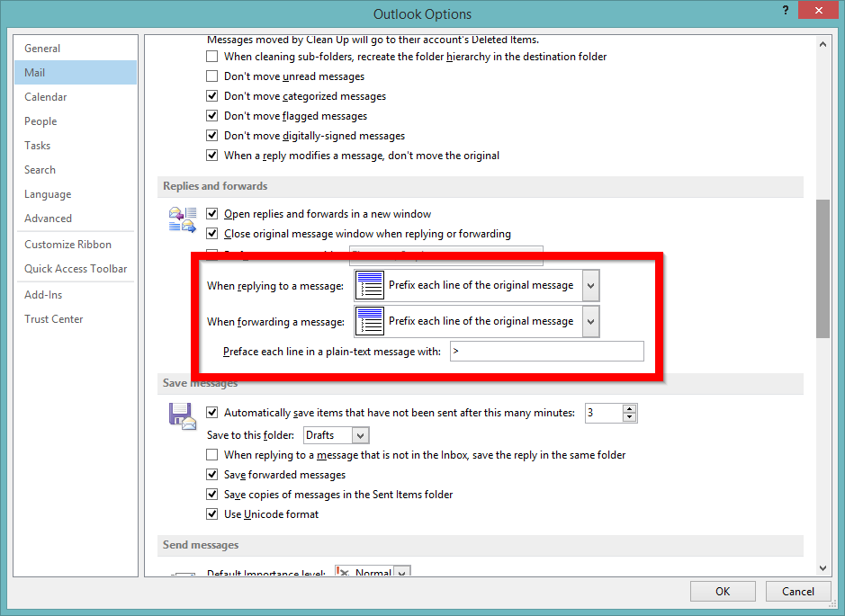Toggle Open replies and forwards in new window
Image resolution: width=845 pixels, height=616 pixels.
pos(212,214)
